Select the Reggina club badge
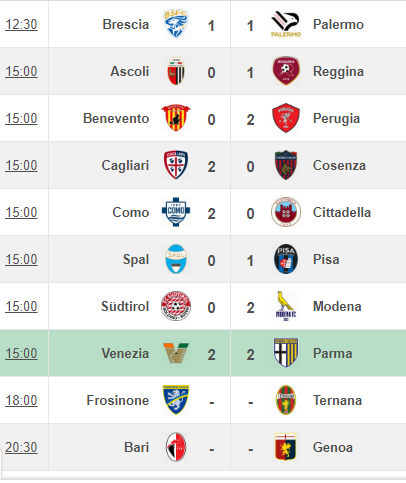406x483 pixels. 286,71
